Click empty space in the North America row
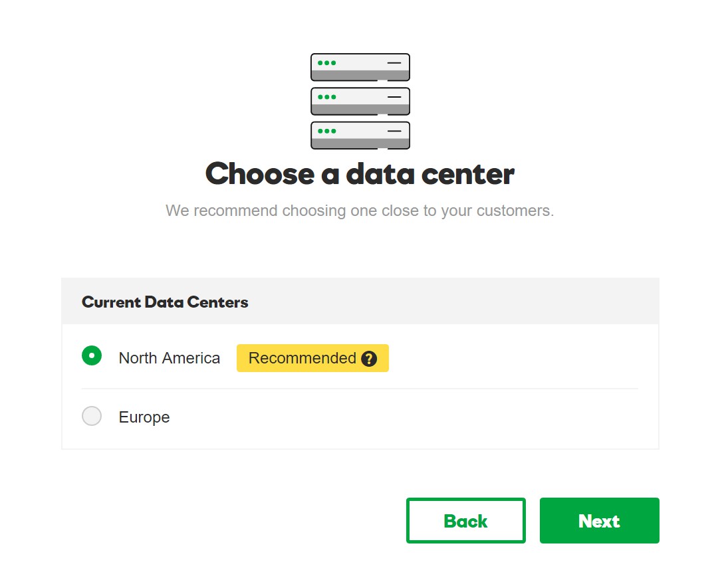Image resolution: width=724 pixels, height=588 pixels. 513,358
